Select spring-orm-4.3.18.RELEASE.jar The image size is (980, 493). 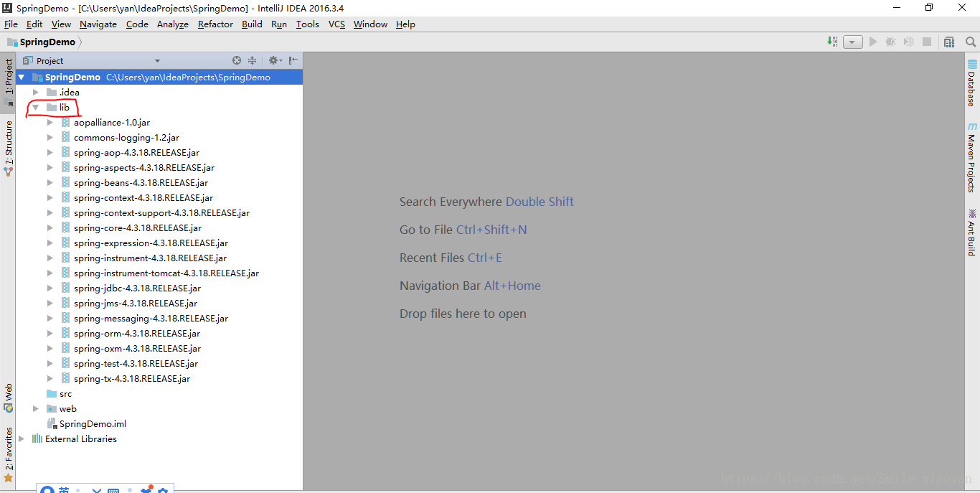pos(136,333)
